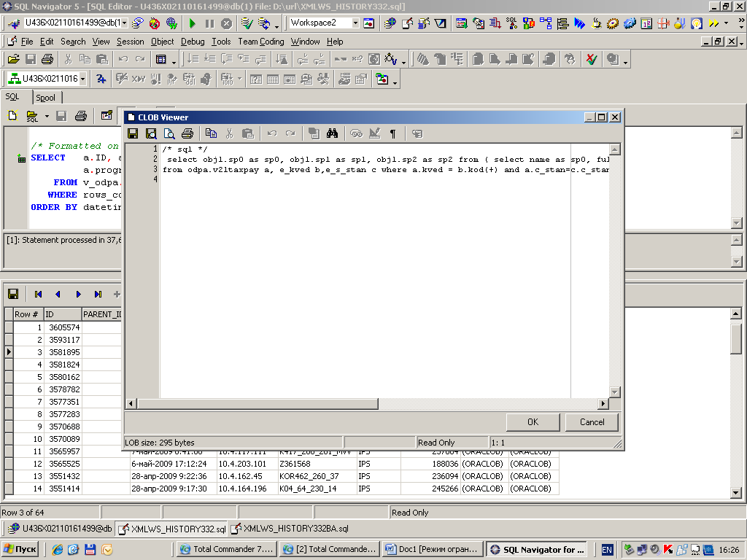747x560 pixels.
Task: Expand the U436X0211016 schema dropdown
Action: [x=82, y=79]
